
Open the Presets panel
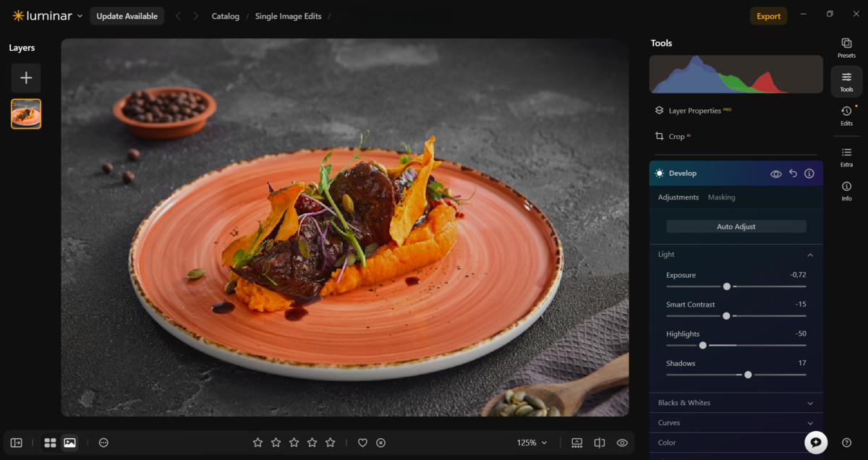pyautogui.click(x=846, y=48)
